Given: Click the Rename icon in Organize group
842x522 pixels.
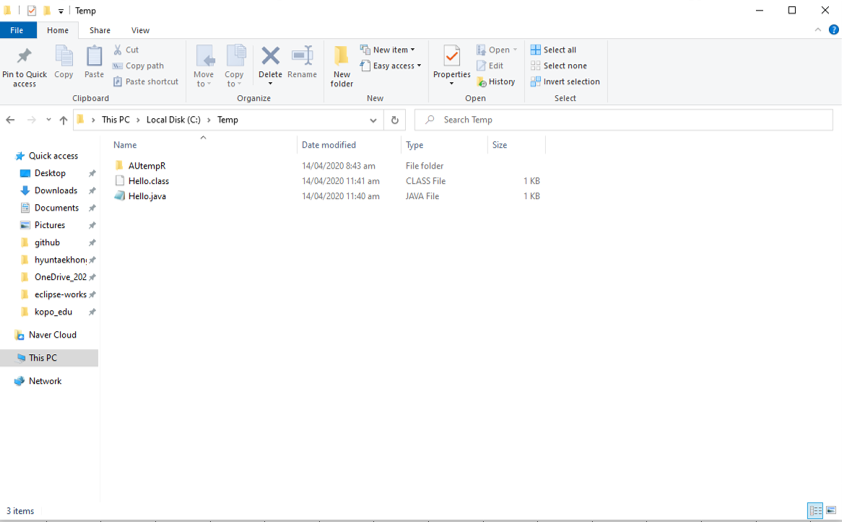Looking at the screenshot, I should pos(302,64).
